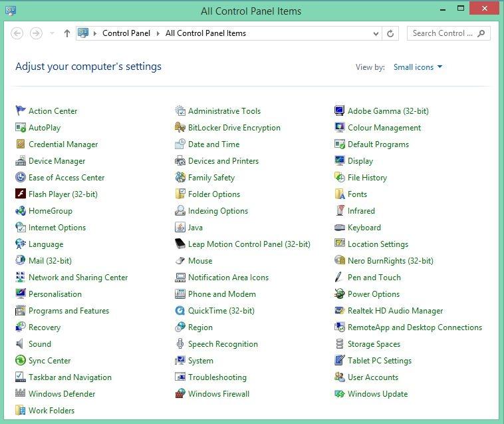Click the magnifier icon in the search box

[481, 33]
